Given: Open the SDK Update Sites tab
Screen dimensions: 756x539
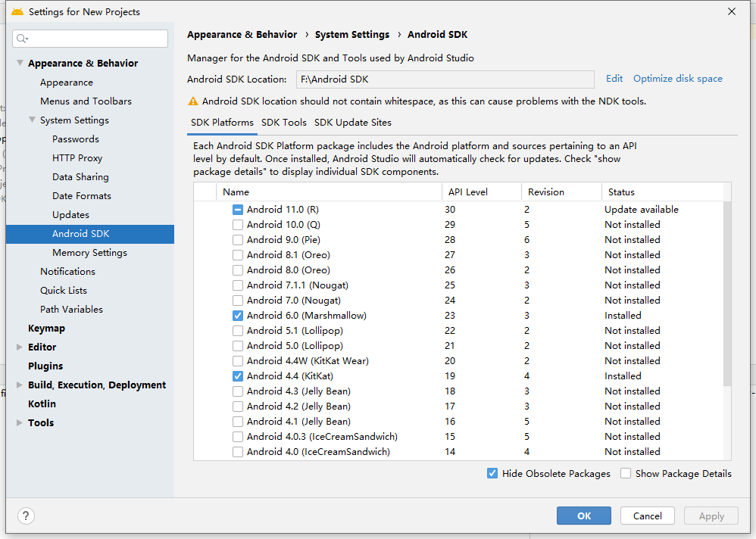Looking at the screenshot, I should point(353,122).
